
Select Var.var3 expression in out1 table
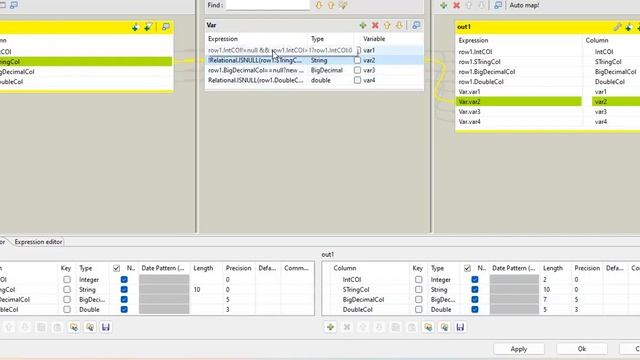click(x=469, y=111)
